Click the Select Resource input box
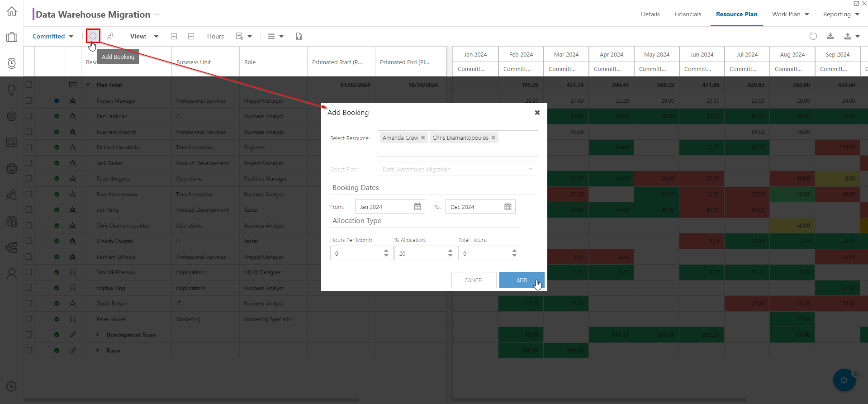The width and height of the screenshot is (868, 404). [x=458, y=143]
